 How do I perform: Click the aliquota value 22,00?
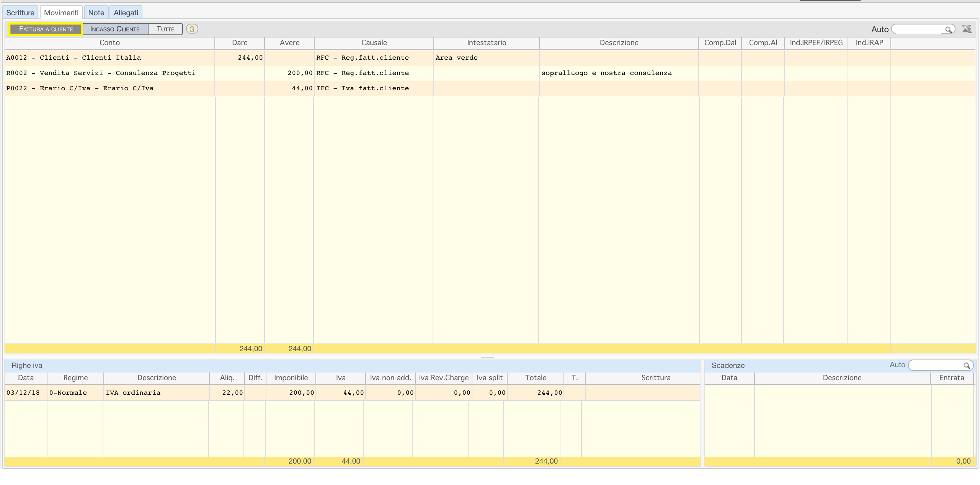click(232, 393)
